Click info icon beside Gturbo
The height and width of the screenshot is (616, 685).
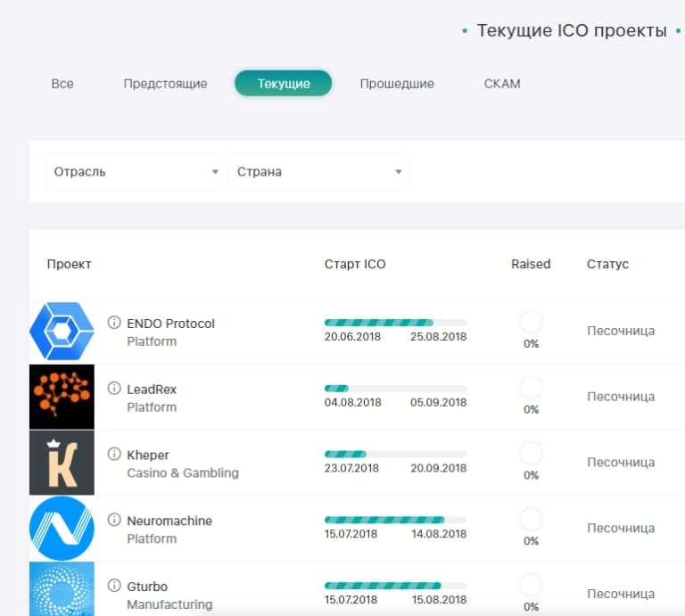[x=114, y=586]
